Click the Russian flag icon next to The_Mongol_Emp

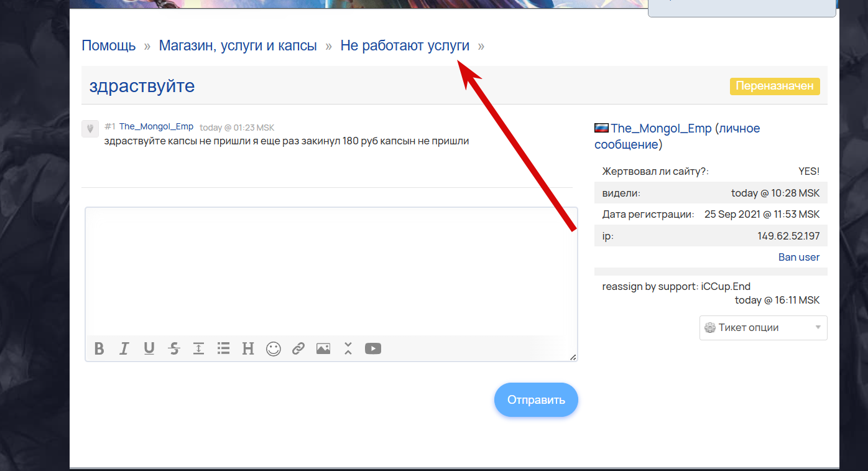601,128
